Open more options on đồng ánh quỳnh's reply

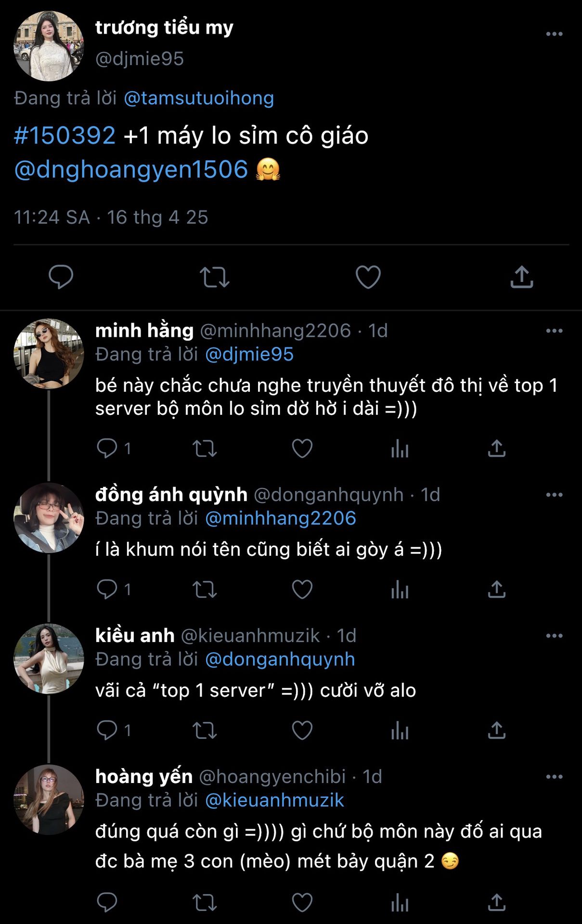[x=554, y=495]
